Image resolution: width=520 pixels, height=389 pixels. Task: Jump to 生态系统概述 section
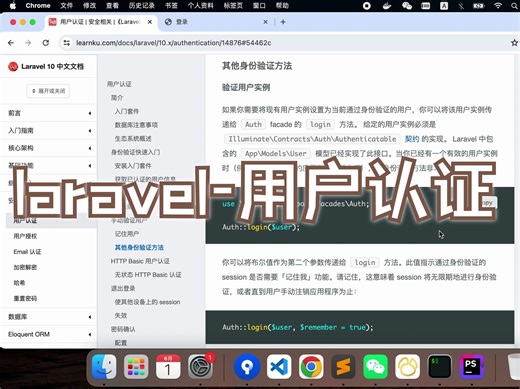pos(133,138)
